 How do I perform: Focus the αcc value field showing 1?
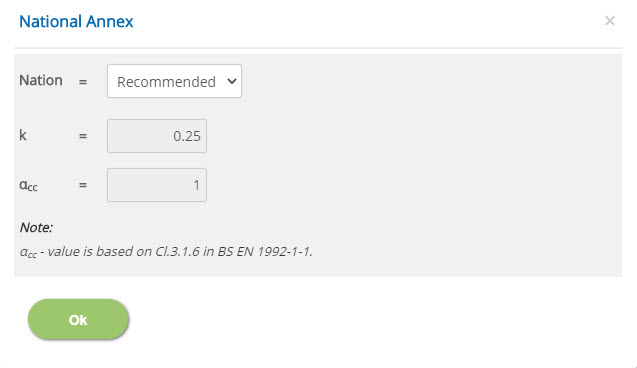[x=157, y=185]
